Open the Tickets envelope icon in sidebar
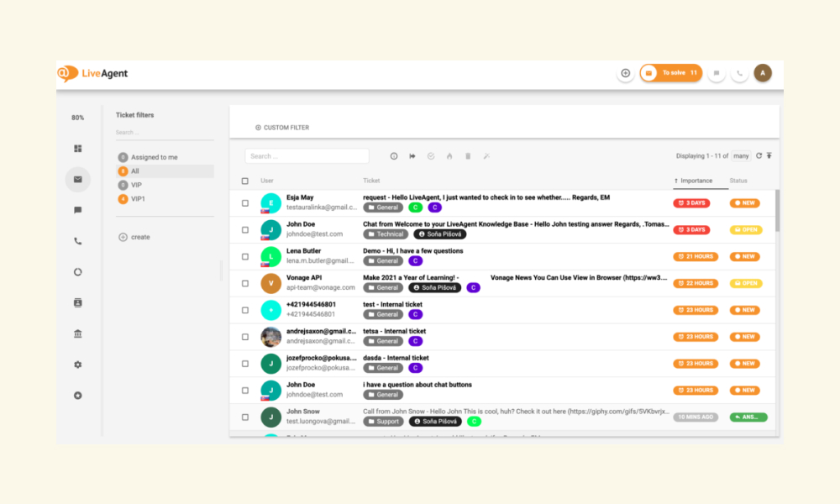 click(77, 180)
